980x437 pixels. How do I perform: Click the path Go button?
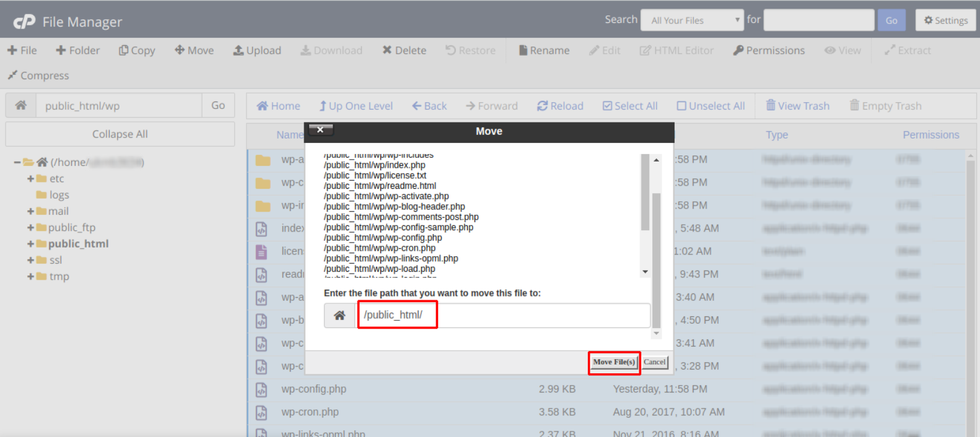218,105
